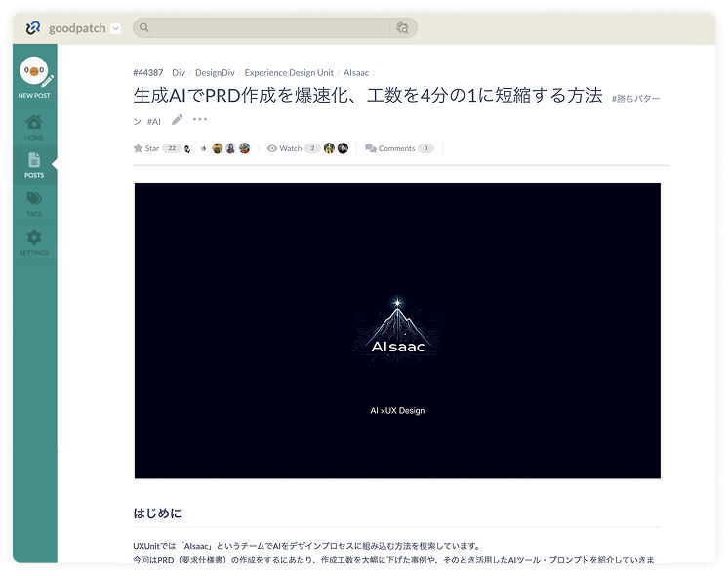Open Posts in sidebar
The image size is (728, 576).
[x=34, y=165]
